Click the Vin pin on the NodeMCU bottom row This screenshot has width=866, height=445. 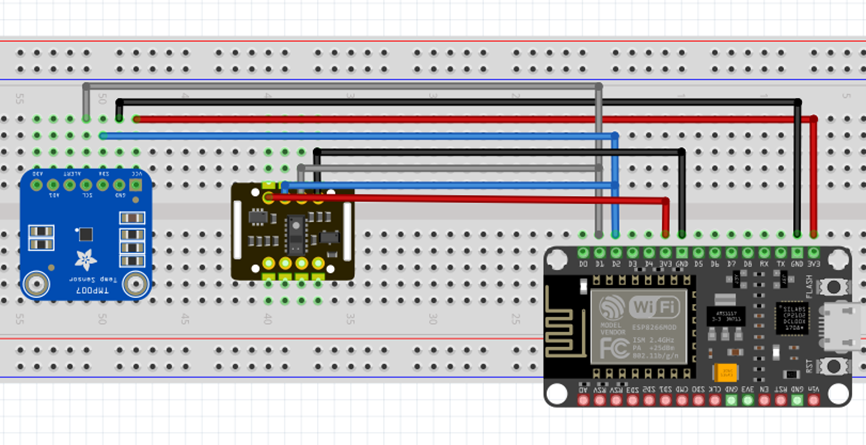click(814, 400)
